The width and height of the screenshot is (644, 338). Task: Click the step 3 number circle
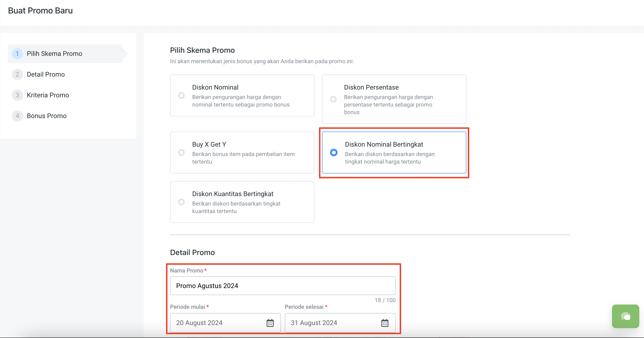click(17, 95)
